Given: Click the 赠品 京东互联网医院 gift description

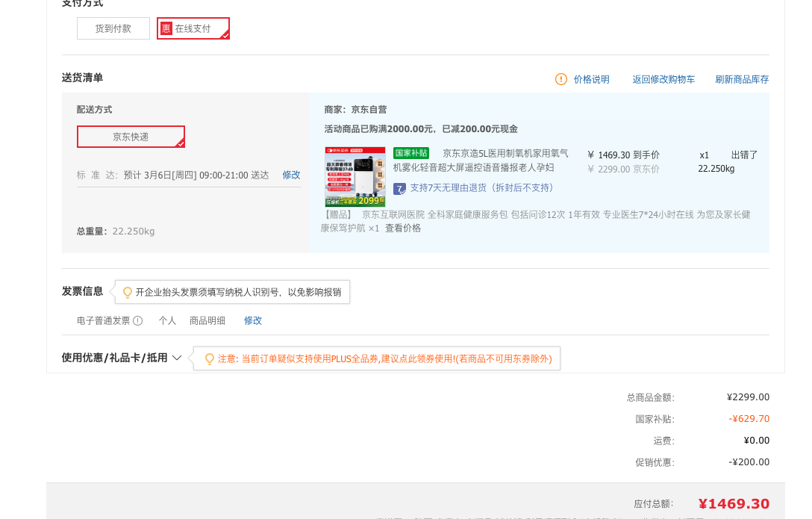Looking at the screenshot, I should click(x=536, y=221).
